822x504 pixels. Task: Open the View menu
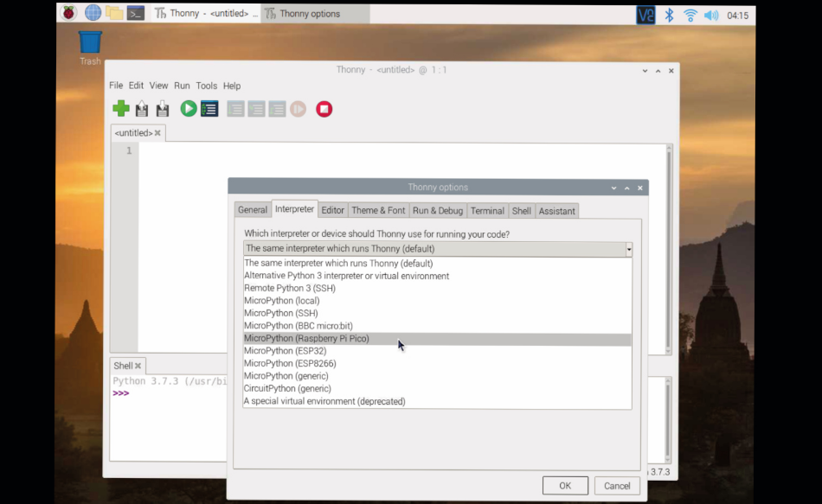(158, 86)
